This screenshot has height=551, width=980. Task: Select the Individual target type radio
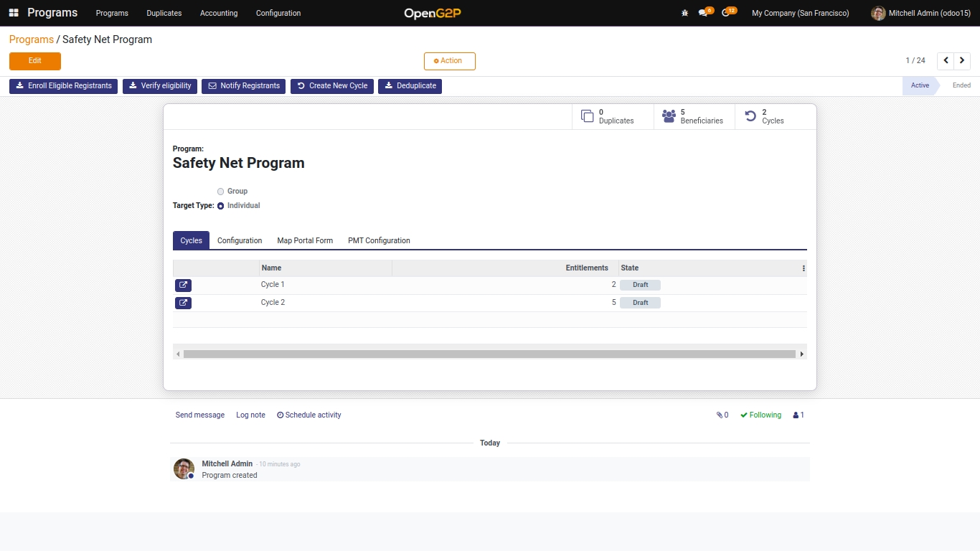click(x=221, y=206)
